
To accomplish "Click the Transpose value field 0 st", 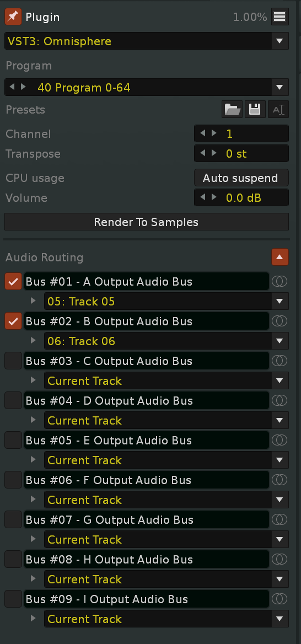I will pos(241,154).
